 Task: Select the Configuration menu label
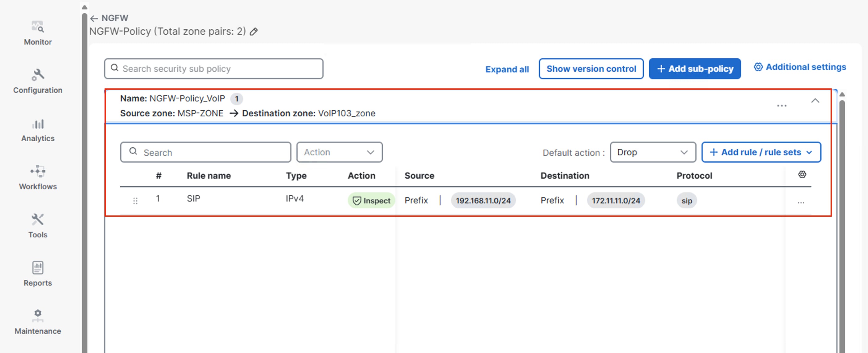(38, 90)
